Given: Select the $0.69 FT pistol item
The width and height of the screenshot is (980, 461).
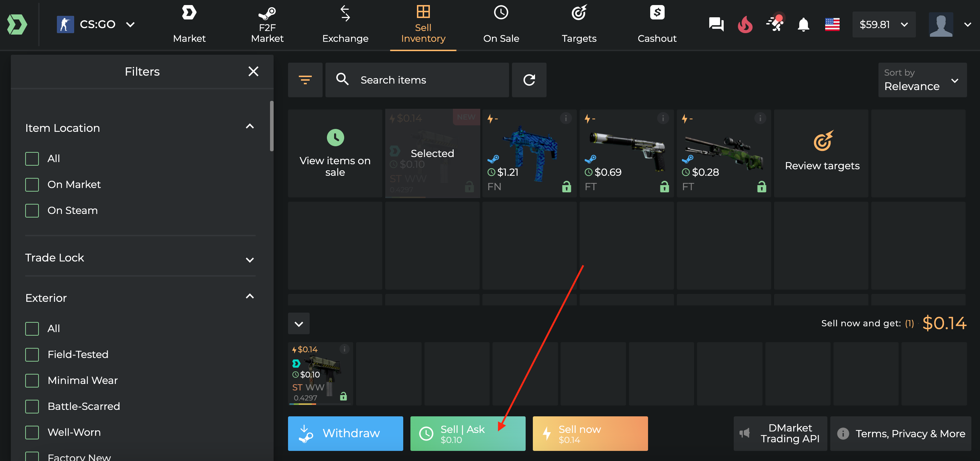Looking at the screenshot, I should [626, 153].
